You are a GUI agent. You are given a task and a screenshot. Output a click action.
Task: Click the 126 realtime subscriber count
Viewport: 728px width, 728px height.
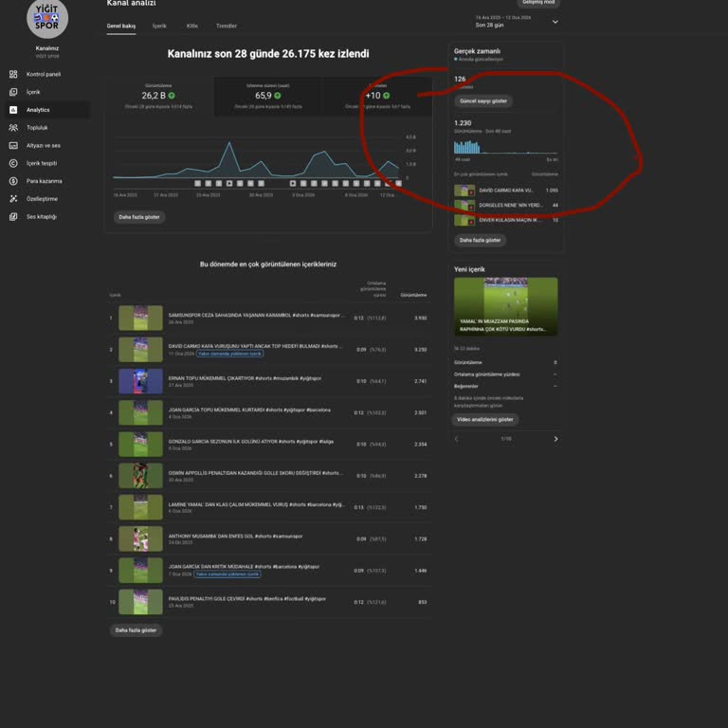pyautogui.click(x=460, y=79)
